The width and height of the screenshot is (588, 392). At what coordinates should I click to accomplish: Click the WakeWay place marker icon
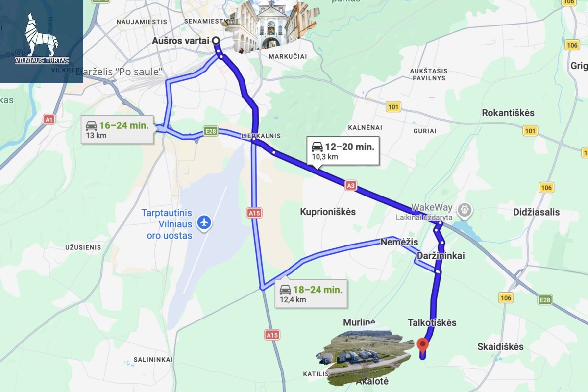point(465,210)
